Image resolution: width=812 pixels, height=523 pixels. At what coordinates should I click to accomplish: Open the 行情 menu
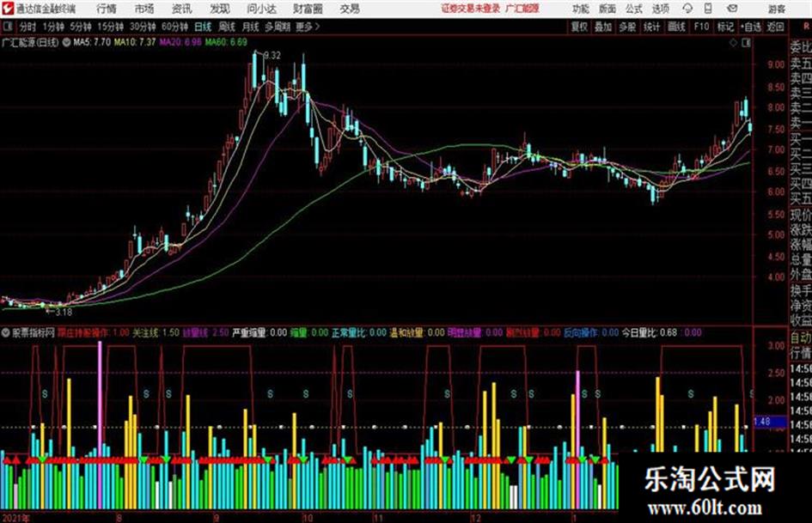pyautogui.click(x=107, y=9)
